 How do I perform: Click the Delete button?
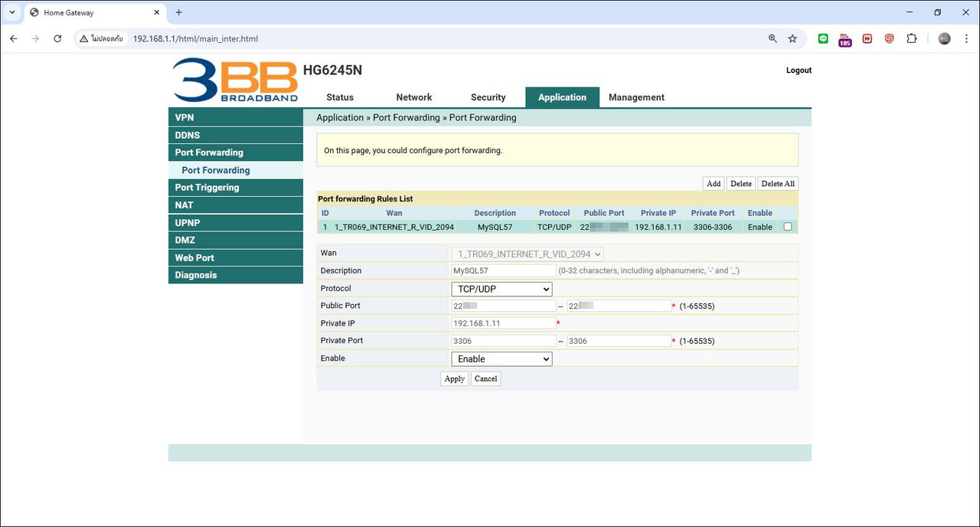(740, 184)
